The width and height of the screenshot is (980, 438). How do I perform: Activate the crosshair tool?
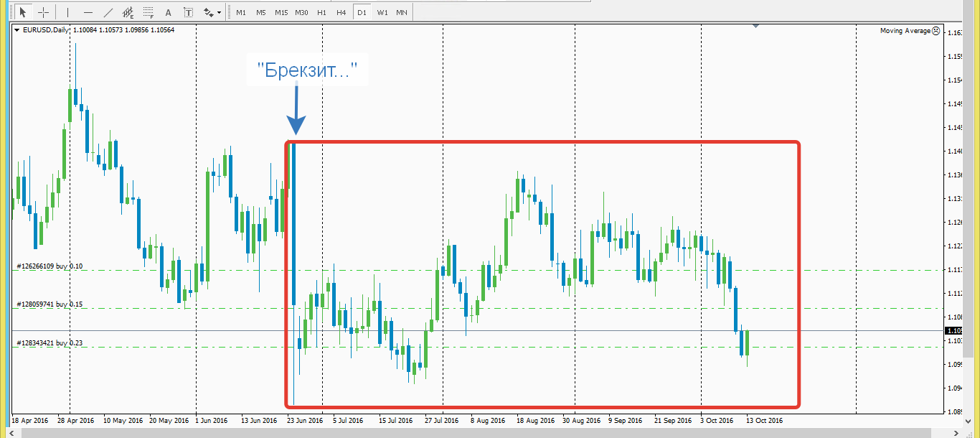pyautogui.click(x=44, y=12)
